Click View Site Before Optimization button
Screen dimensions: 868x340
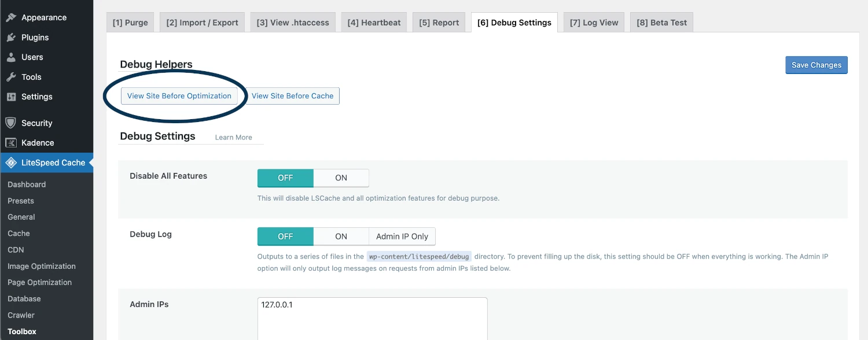pos(179,96)
